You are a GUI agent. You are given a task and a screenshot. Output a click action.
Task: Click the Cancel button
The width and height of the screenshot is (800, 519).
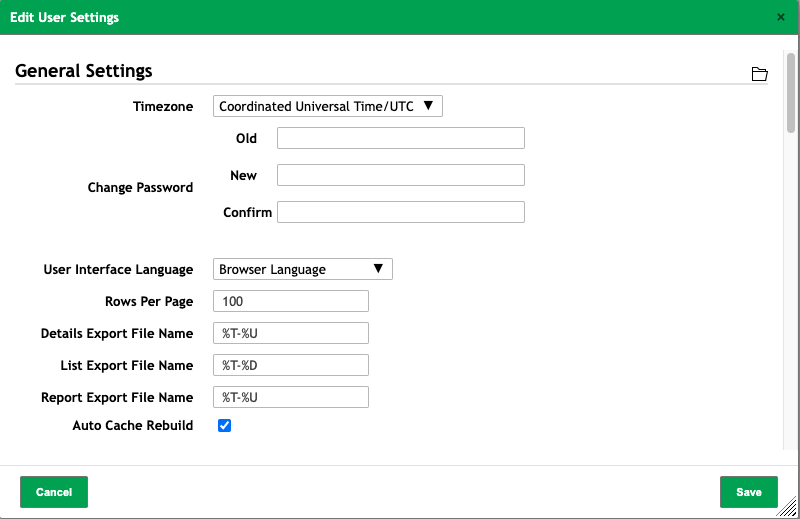[54, 492]
